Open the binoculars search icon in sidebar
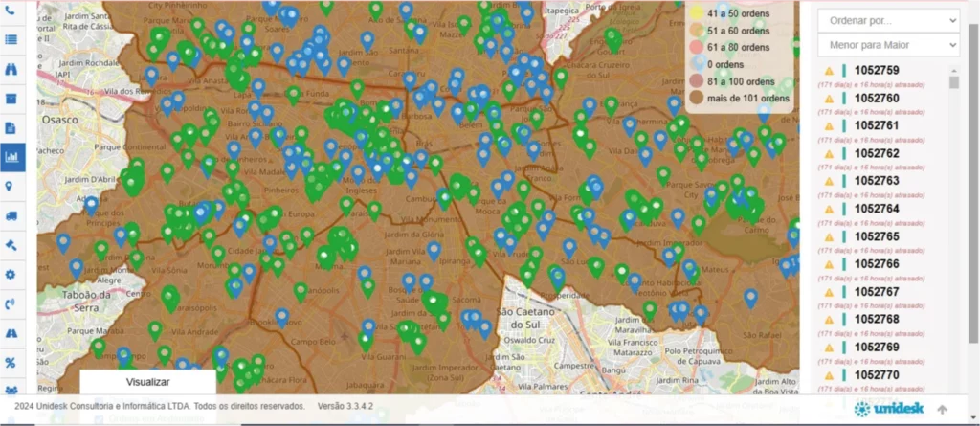 click(11, 69)
